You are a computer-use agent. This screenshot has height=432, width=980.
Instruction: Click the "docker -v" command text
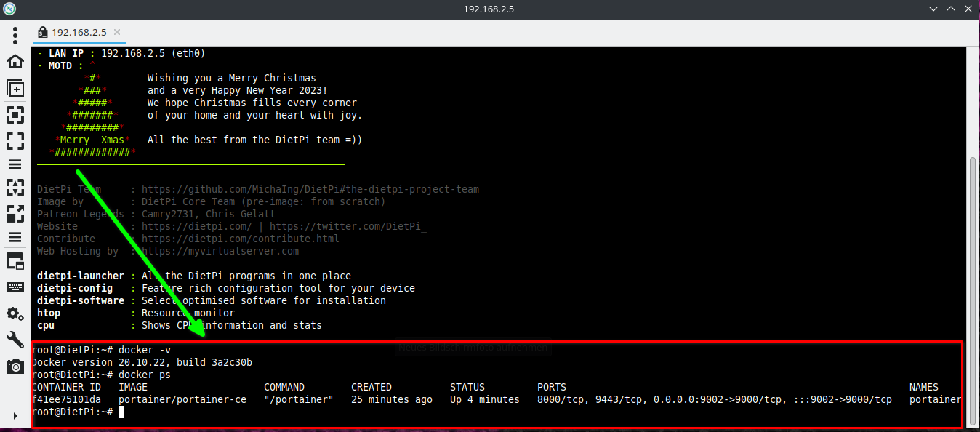pyautogui.click(x=145, y=350)
